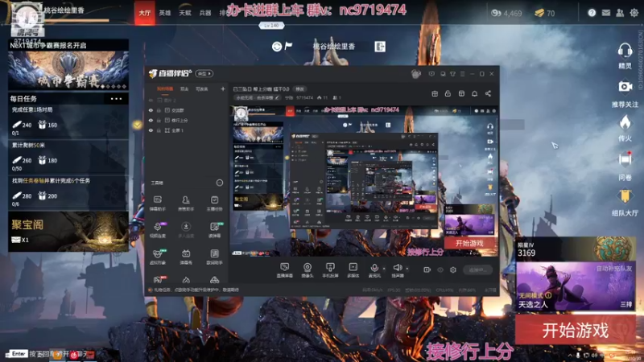Toggle the lock on the 修行上分 source
This screenshot has width=644, height=362.
(159, 120)
